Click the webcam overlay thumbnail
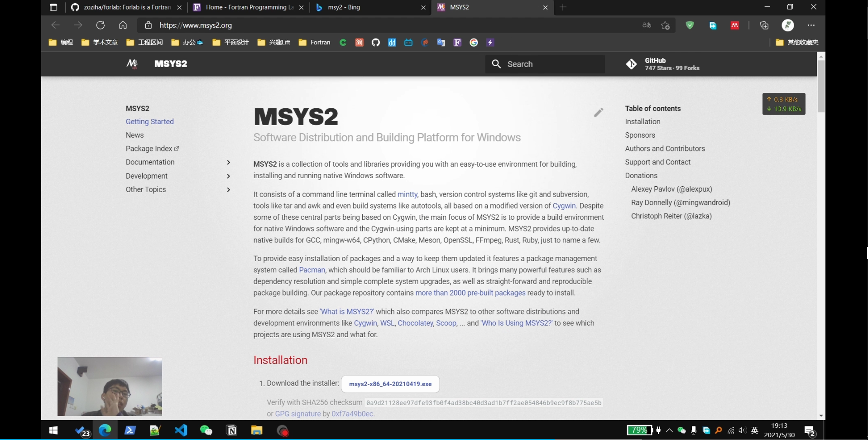 tap(110, 387)
